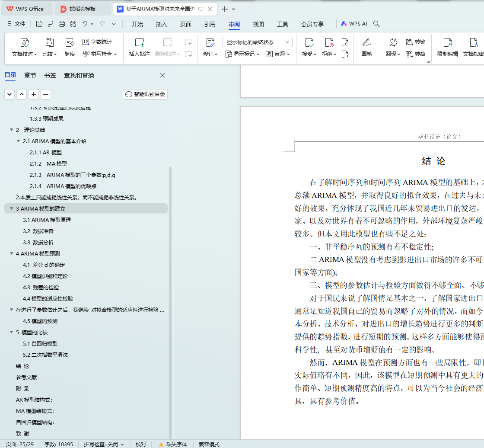Switch to 找稻壳模板 window tab
This screenshot has width=484, height=448.
coord(83,9)
